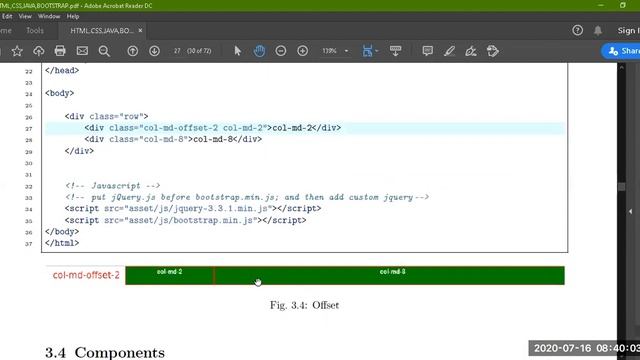Open zoom level dropdown arrow
Image resolution: width=640 pixels, height=360 pixels.
coord(347,51)
